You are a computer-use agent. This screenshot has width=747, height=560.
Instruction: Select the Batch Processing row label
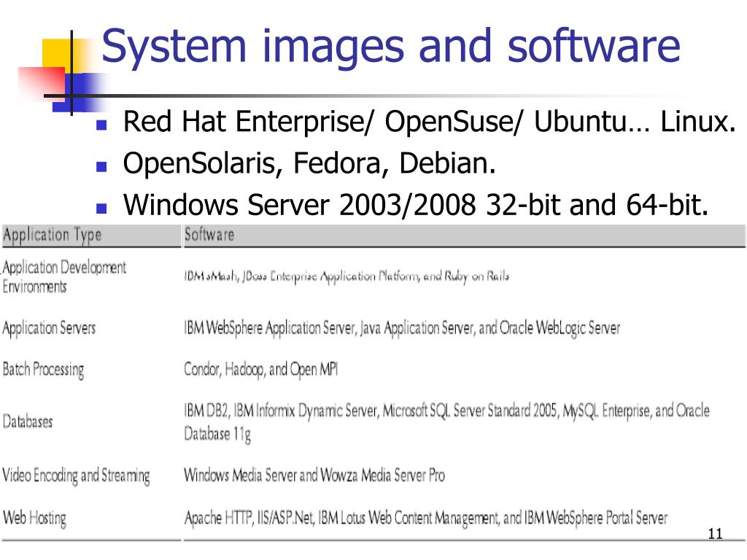(43, 370)
